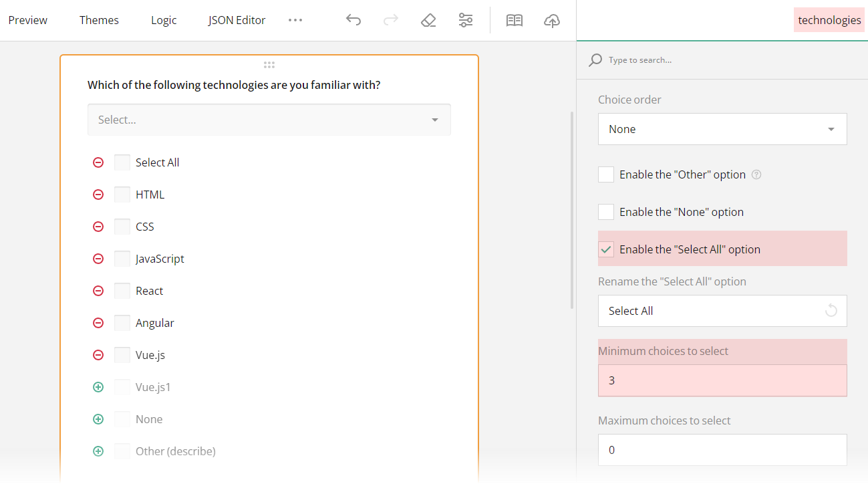Remove the HTML choice item

98,195
